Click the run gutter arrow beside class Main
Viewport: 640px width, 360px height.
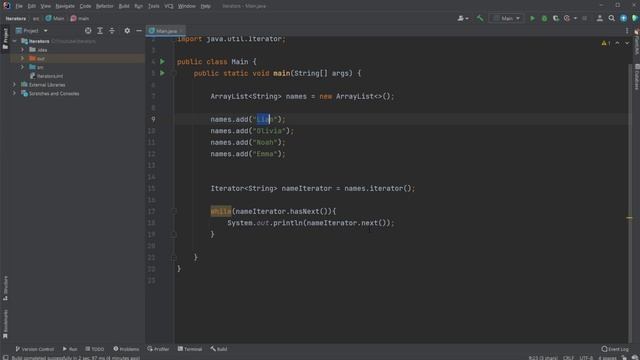coord(162,62)
